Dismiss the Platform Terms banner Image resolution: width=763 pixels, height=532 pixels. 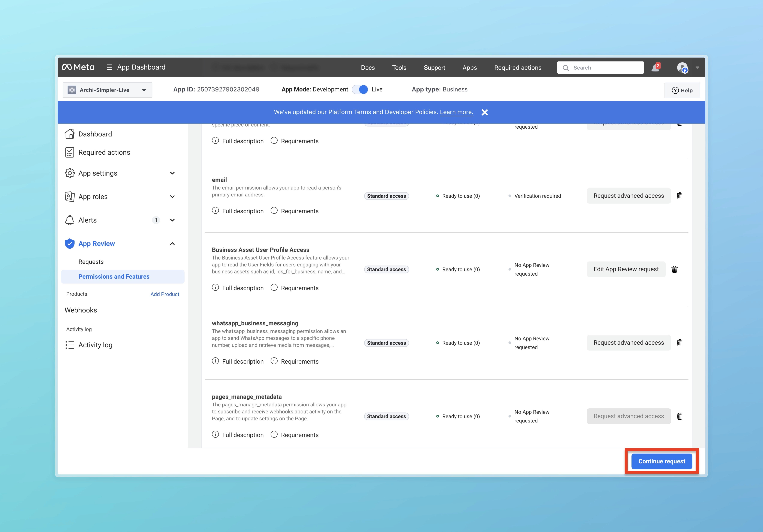pos(485,112)
